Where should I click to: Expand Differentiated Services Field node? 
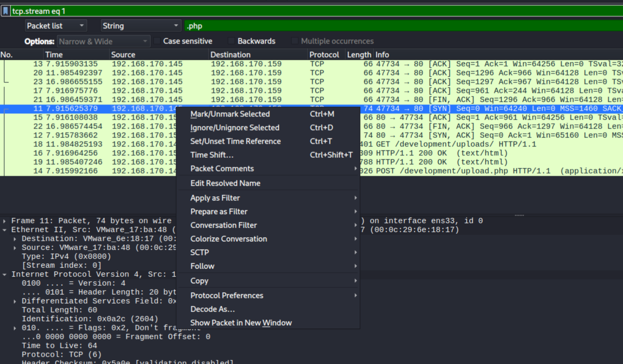tap(15, 301)
